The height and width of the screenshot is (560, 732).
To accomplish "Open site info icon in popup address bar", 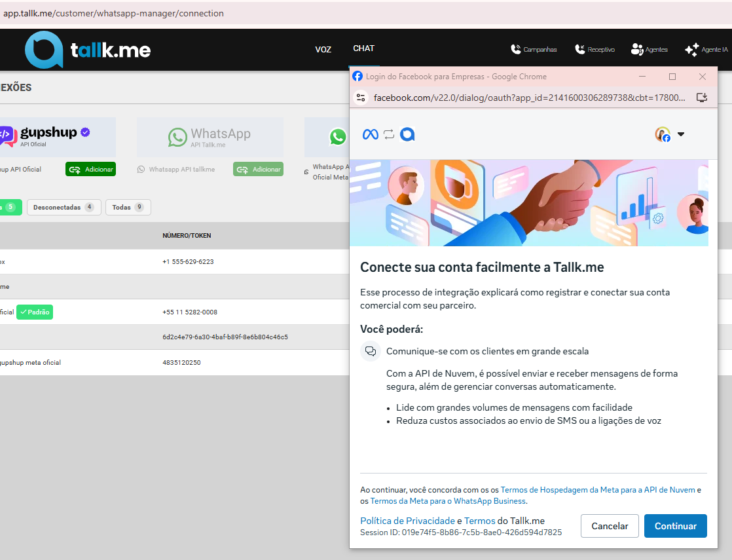I will pyautogui.click(x=360, y=98).
